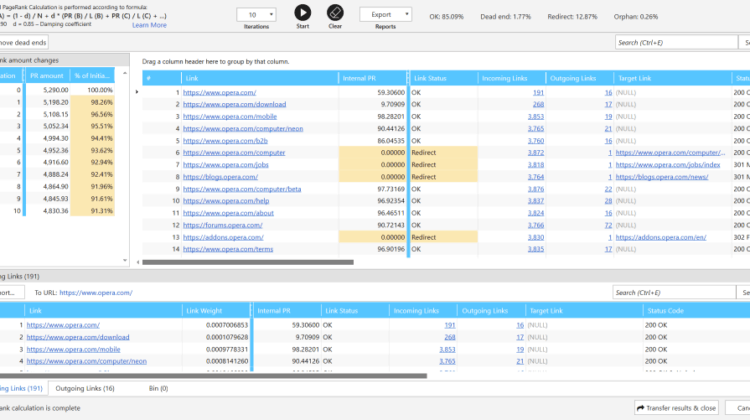Viewport: 750px width, 420px height.
Task: Open the https://www.opera.com/jobs link
Action: coord(226,165)
